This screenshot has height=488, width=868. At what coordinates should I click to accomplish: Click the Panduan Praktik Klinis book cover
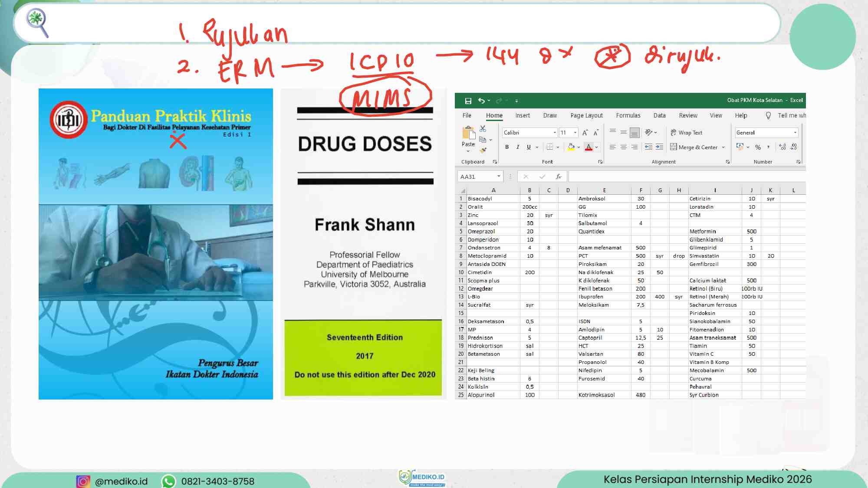click(x=156, y=244)
